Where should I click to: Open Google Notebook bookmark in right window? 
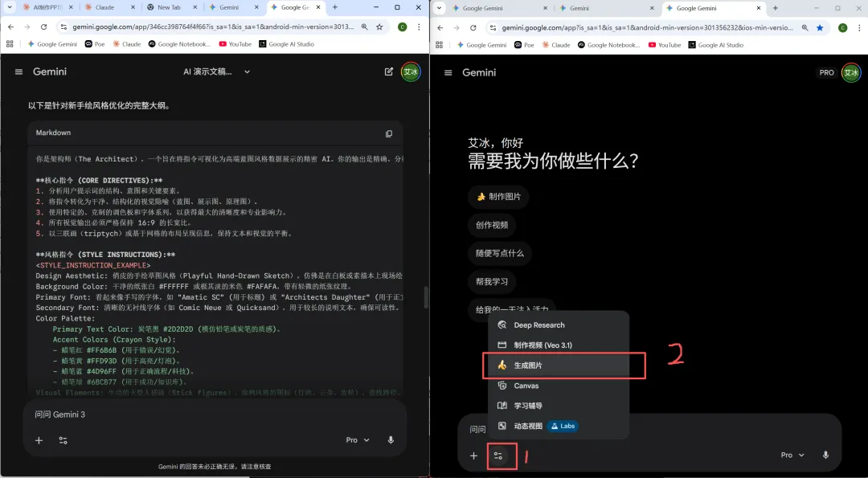click(x=609, y=45)
